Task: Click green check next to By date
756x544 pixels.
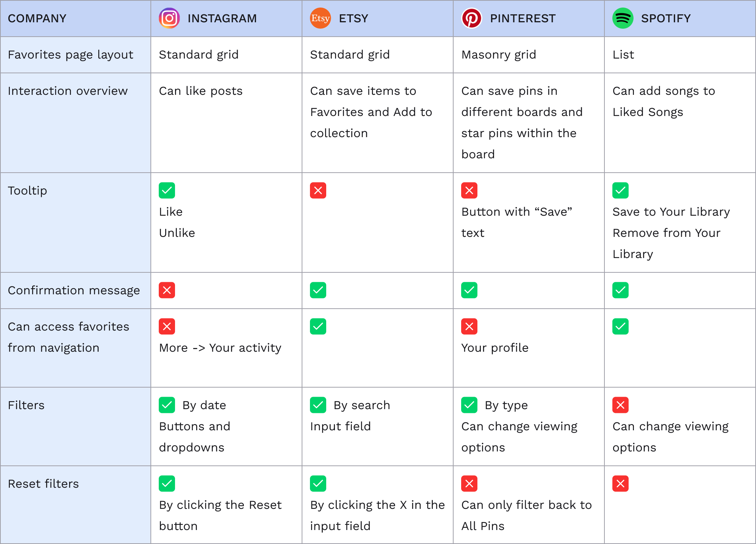Action: pos(167,405)
